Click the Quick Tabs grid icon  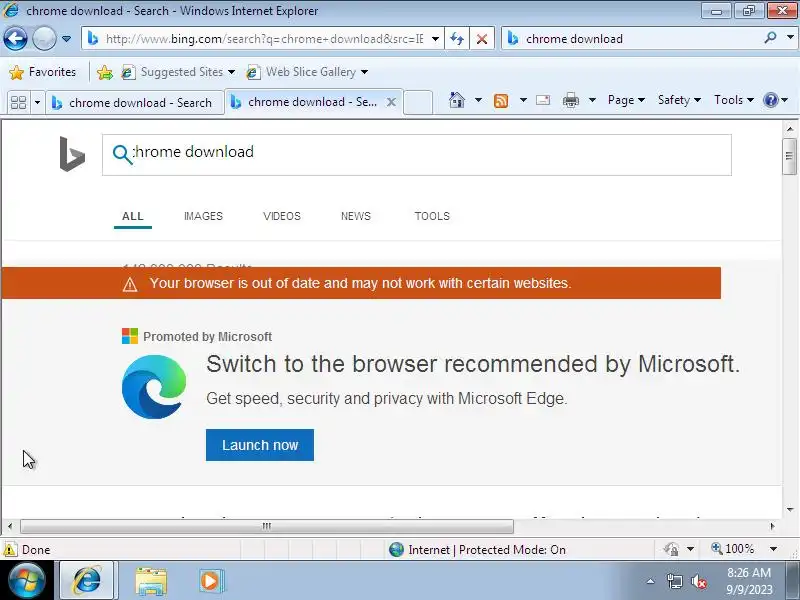coord(18,103)
